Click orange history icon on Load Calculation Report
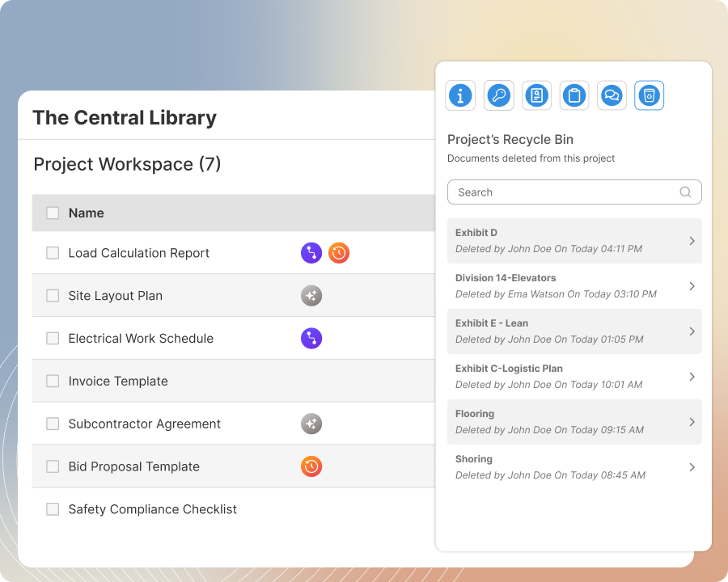The height and width of the screenshot is (582, 728). coord(339,253)
